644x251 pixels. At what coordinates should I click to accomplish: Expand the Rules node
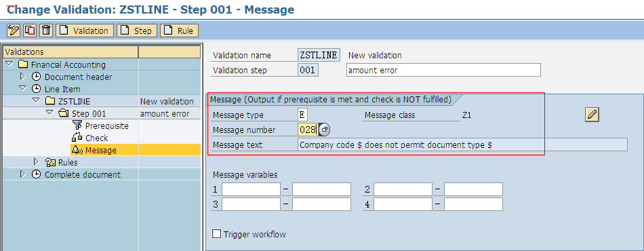pyautogui.click(x=36, y=162)
